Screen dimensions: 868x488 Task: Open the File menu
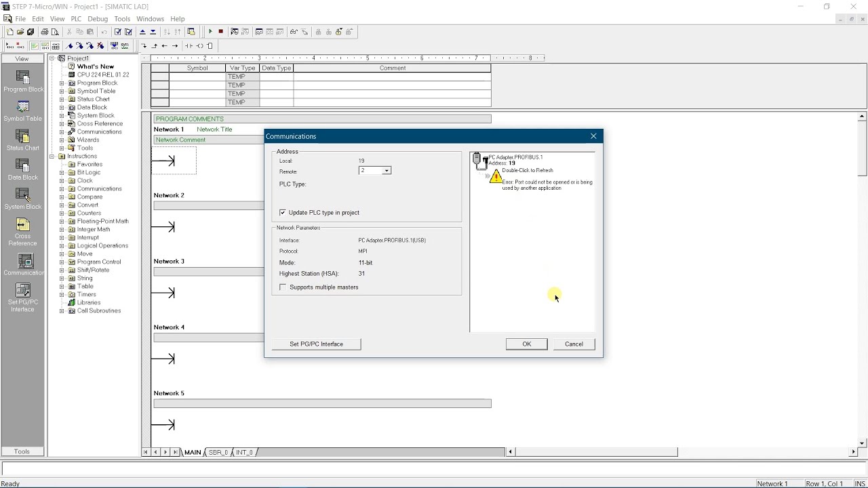20,19
